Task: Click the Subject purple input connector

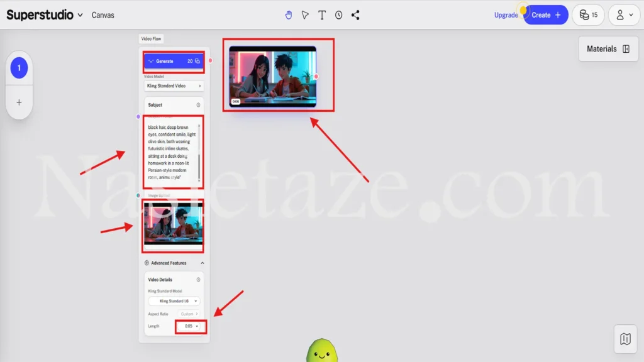Action: click(138, 116)
